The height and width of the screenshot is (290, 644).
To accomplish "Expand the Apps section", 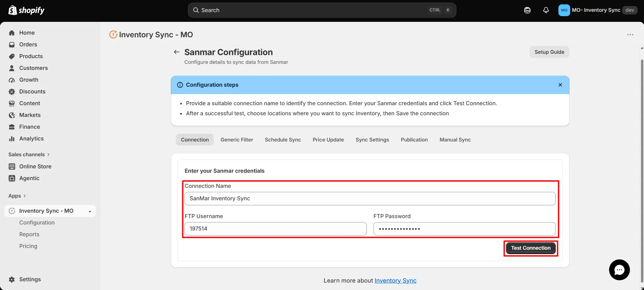I will click(x=17, y=196).
